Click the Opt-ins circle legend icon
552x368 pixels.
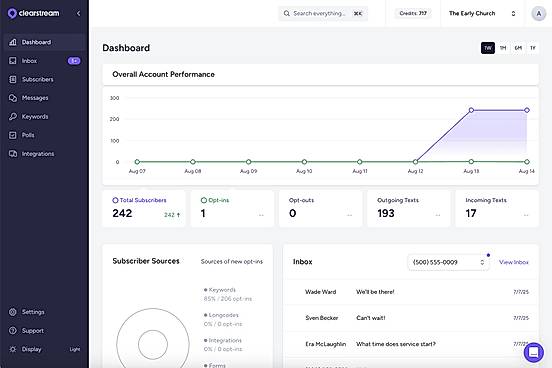(x=203, y=200)
